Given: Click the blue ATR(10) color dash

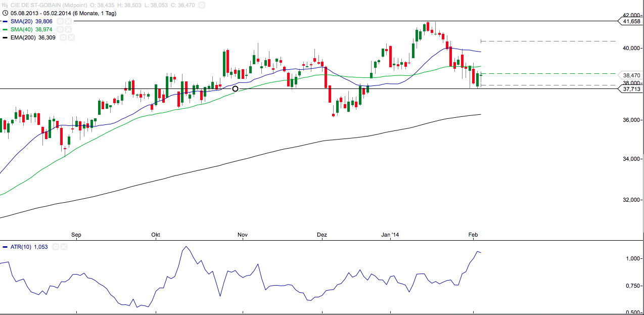Looking at the screenshot, I should (5, 247).
